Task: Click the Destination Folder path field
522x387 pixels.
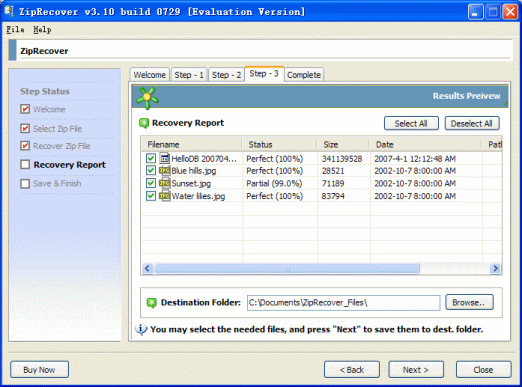Action: click(x=343, y=303)
